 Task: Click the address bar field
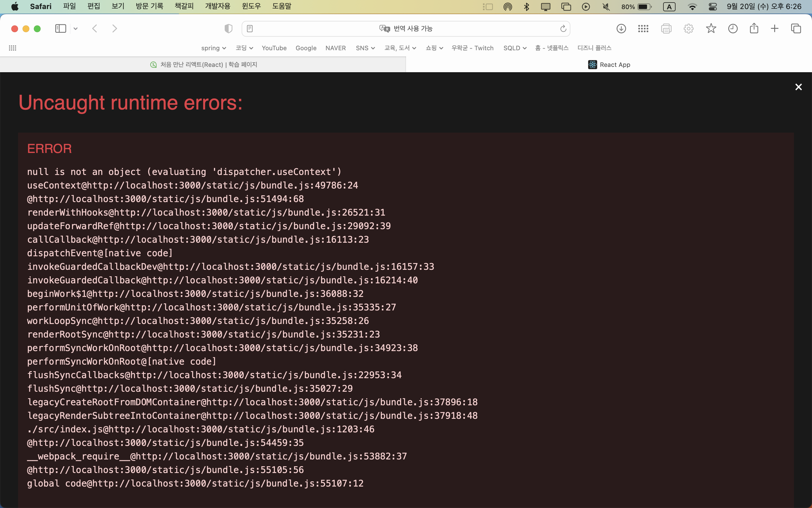(406, 29)
